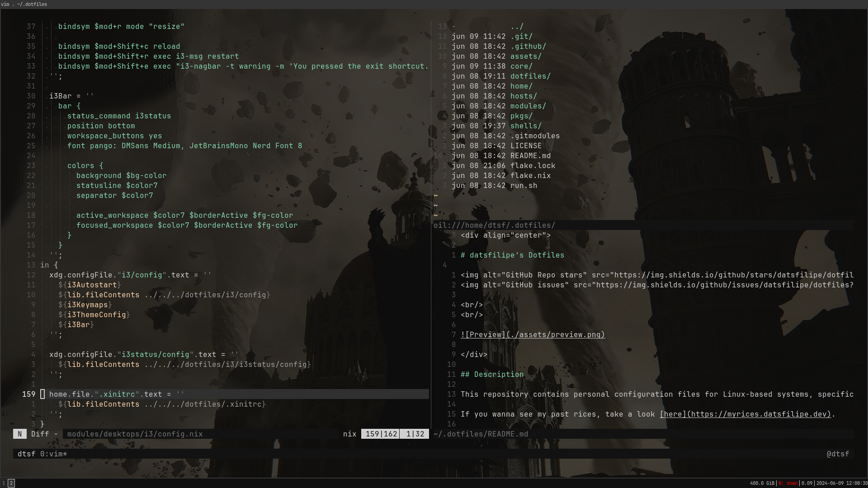Click the background $bg-color line

pos(121,176)
